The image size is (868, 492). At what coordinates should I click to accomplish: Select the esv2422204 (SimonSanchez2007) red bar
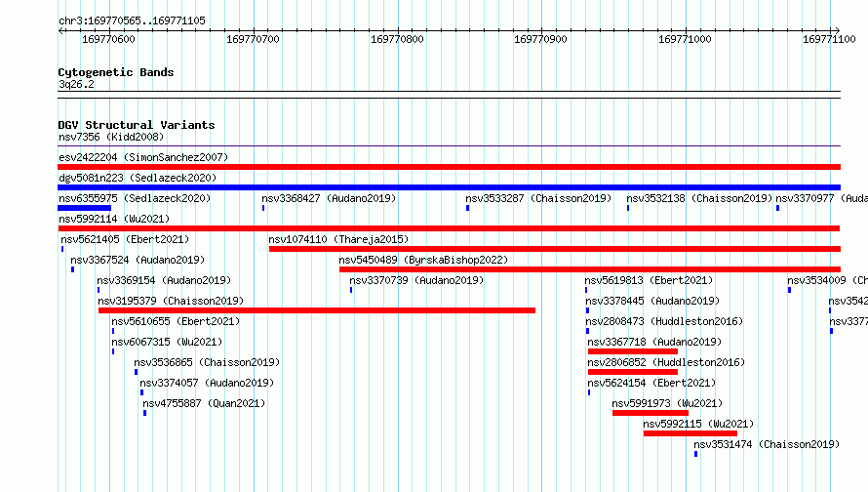[449, 167]
